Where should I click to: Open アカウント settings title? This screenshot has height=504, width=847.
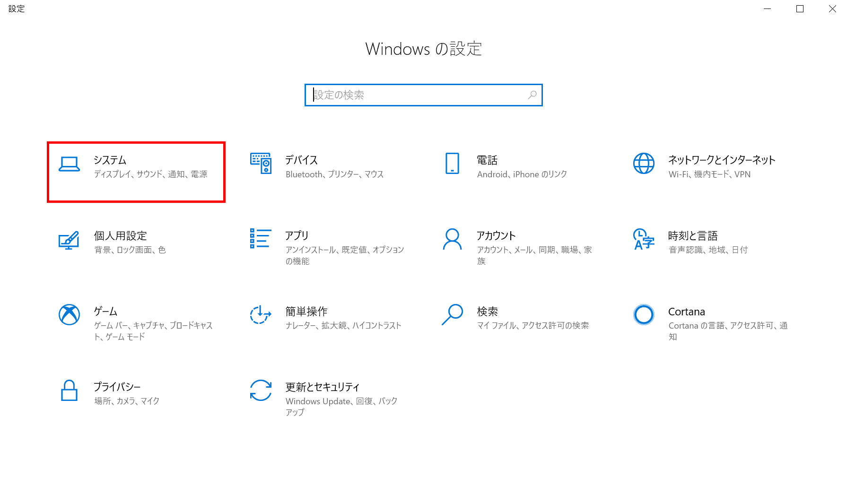pos(496,236)
